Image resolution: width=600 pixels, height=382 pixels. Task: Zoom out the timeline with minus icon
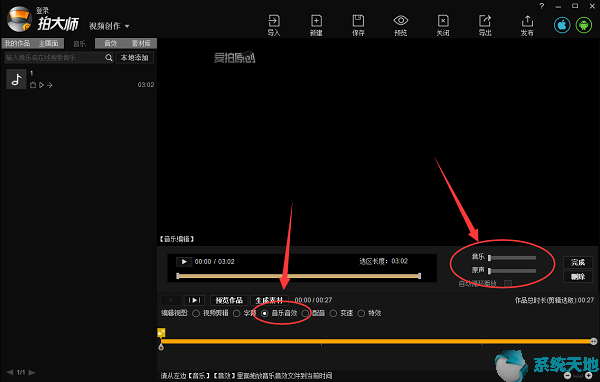point(568,375)
